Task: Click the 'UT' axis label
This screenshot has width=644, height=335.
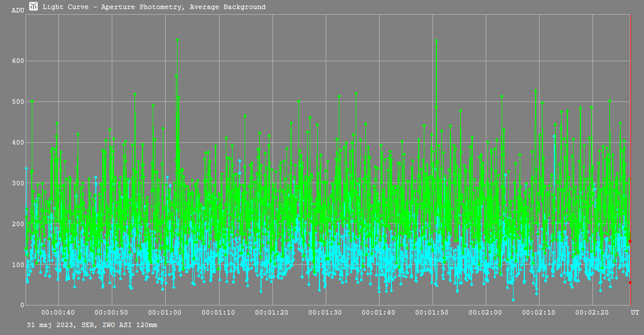Action: (635, 312)
